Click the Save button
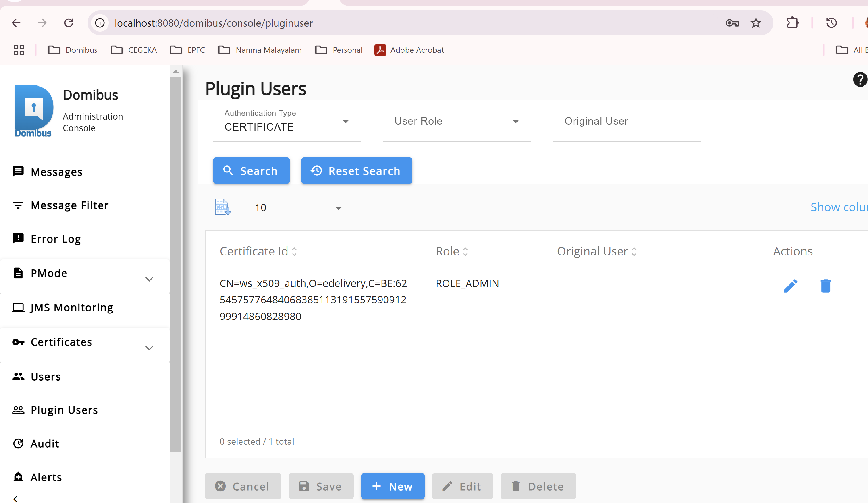The width and height of the screenshot is (868, 503). point(321,486)
